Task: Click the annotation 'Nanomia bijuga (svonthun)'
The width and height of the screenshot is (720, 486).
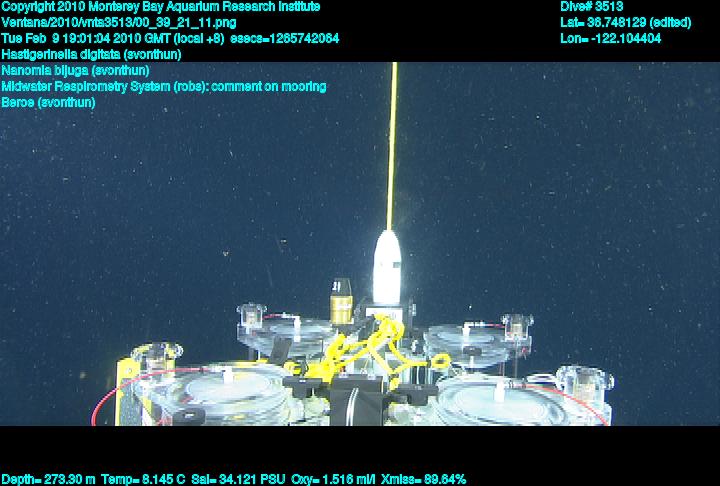Action: coord(75,70)
